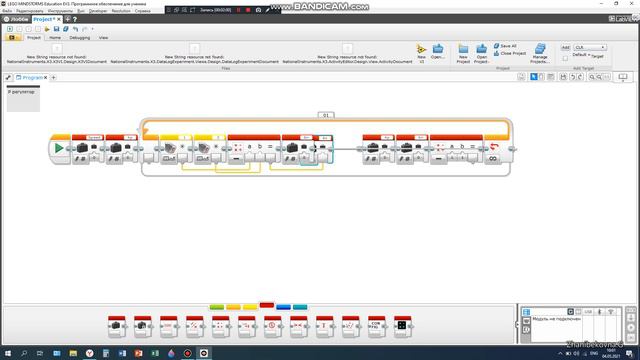Screen dimensions: 640x360
Task: Open the Developer menu
Action: (98, 11)
